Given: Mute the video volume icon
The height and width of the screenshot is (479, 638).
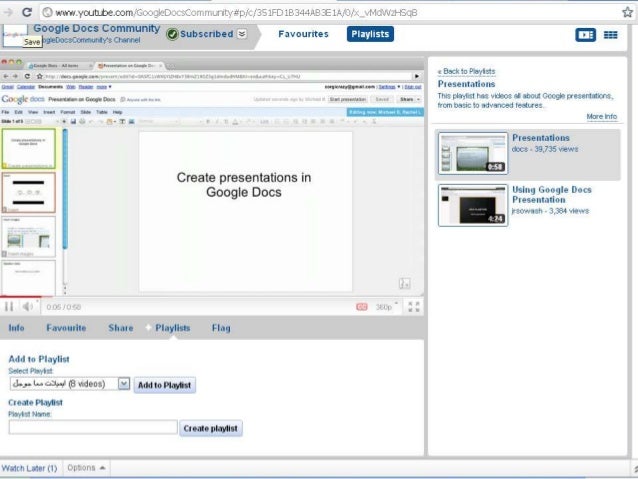Looking at the screenshot, I should tap(28, 306).
